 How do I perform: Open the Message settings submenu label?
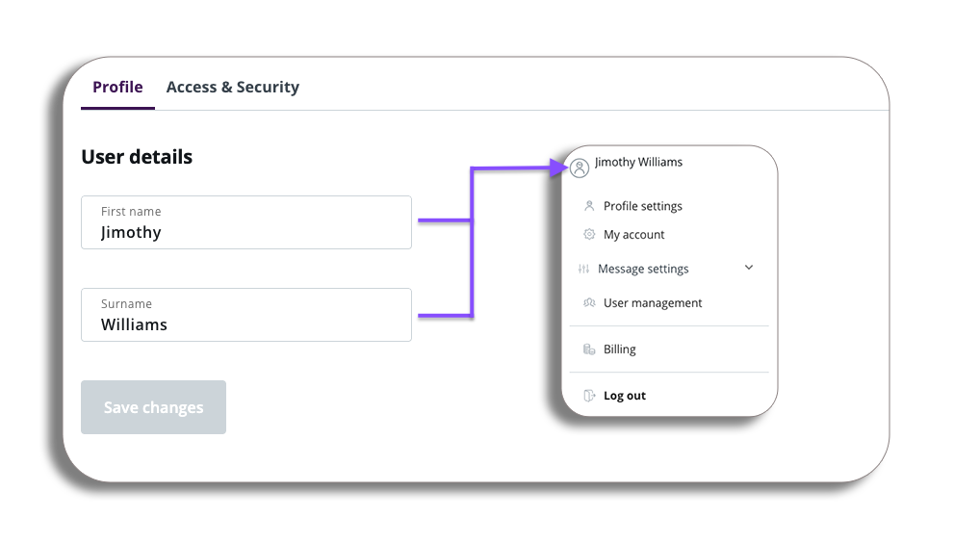643,270
